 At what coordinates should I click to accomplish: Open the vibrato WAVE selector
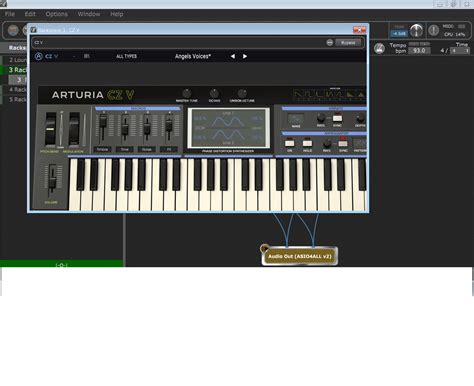pos(296,118)
